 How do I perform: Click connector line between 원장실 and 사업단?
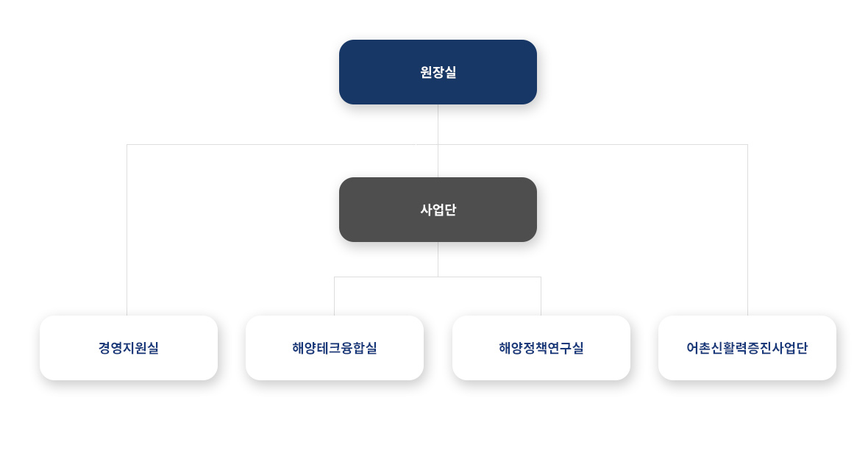[x=438, y=140]
